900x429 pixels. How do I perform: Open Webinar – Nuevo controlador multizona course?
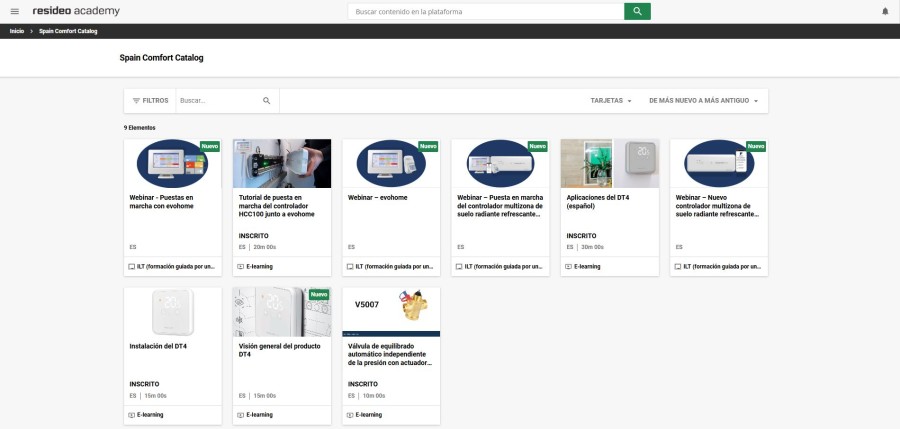pos(717,206)
